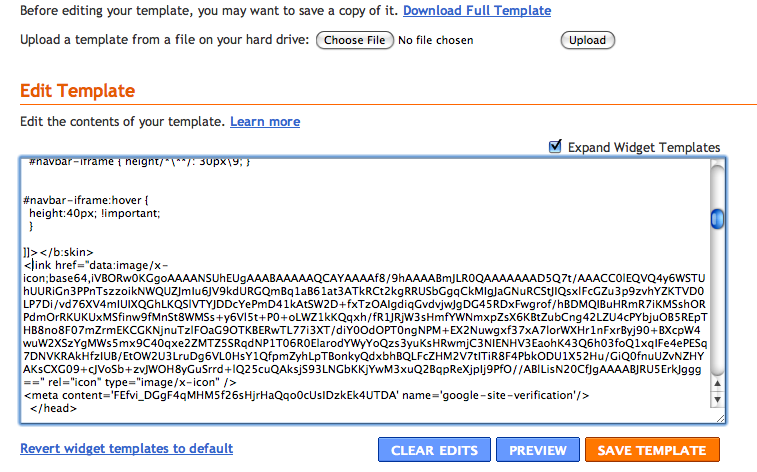
Task: Place cursor on the #navbar-iframe:hover line
Action: coord(86,200)
